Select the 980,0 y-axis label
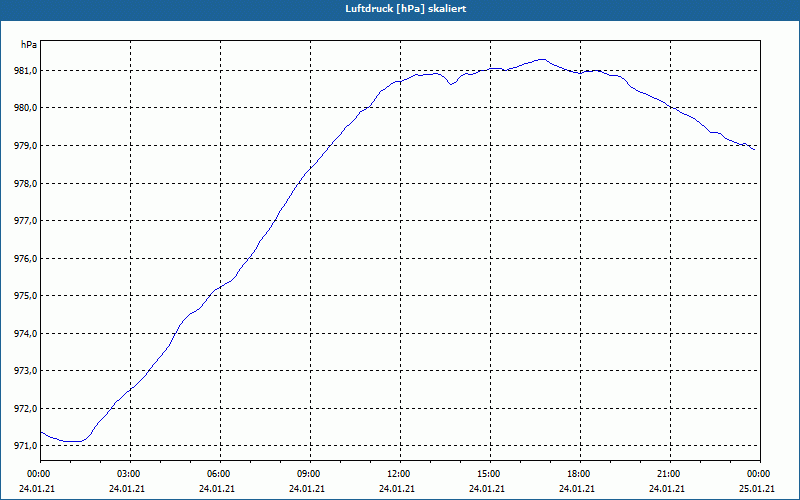Viewport: 800px width, 500px height. tap(26, 108)
